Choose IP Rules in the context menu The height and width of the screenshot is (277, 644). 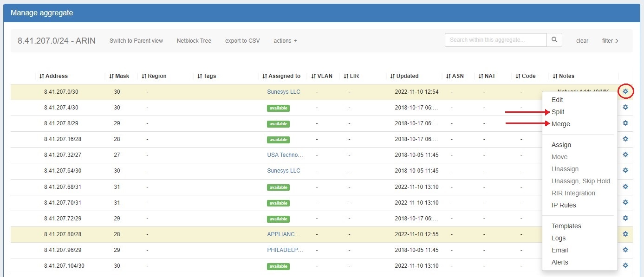564,205
